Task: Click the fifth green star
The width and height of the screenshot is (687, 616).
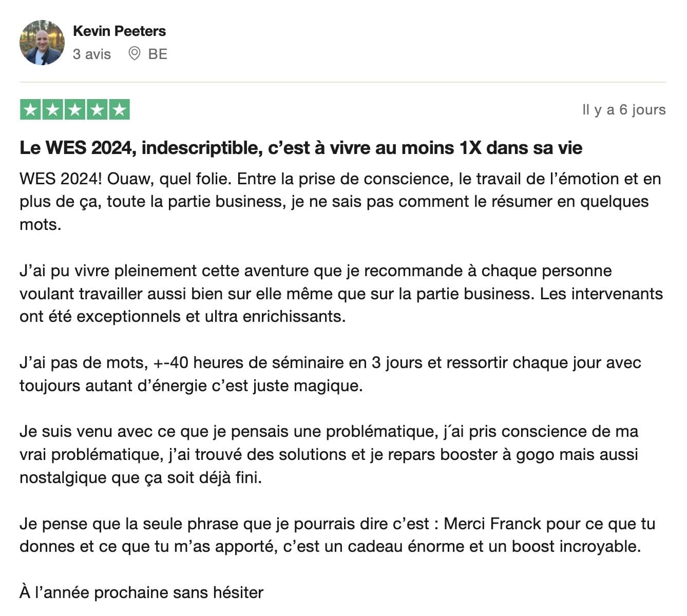Action: click(119, 109)
